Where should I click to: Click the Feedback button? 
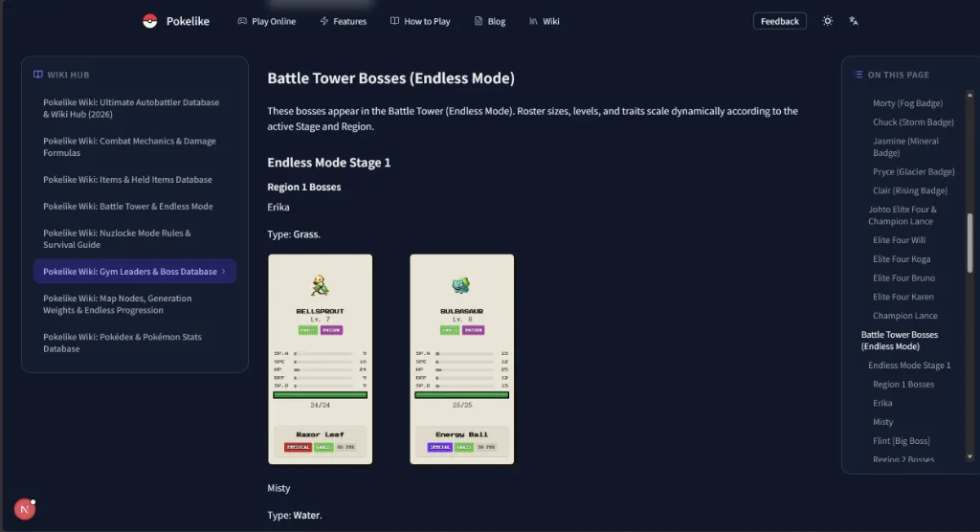click(779, 21)
